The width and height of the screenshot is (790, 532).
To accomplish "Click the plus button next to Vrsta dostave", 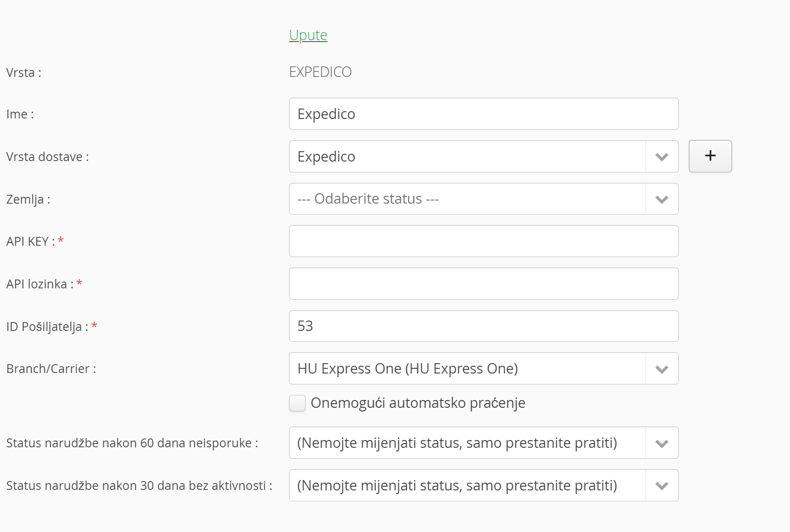I will 710,156.
